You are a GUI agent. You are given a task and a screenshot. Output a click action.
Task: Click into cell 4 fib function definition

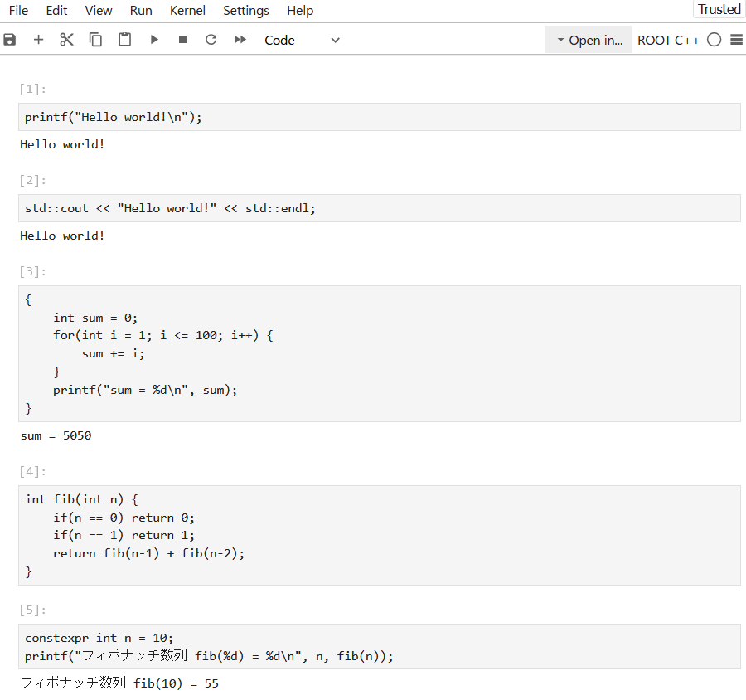coord(81,499)
